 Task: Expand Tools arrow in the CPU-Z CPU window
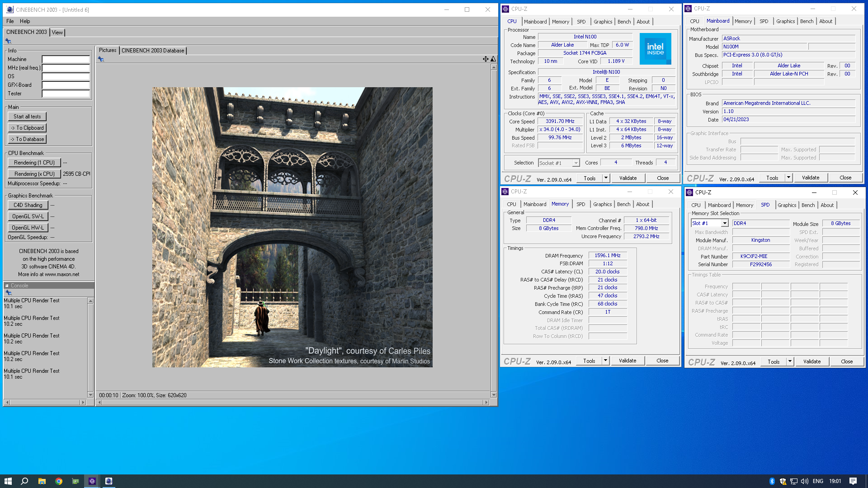click(606, 178)
